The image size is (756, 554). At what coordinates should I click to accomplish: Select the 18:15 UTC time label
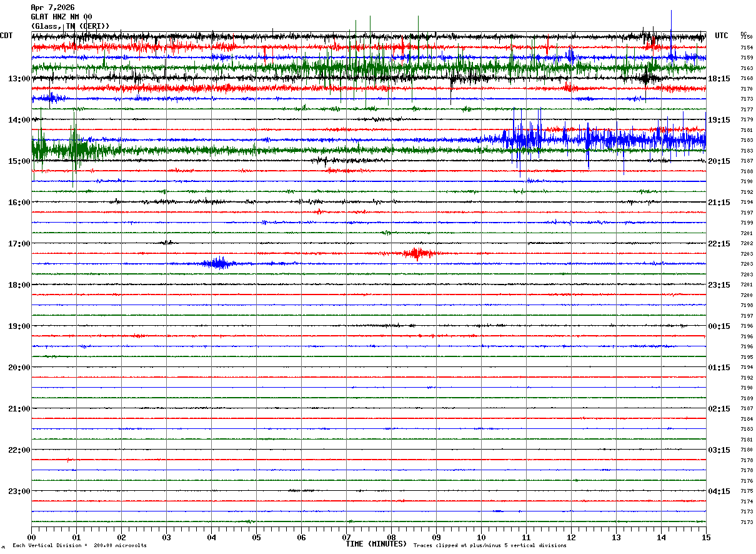pyautogui.click(x=719, y=78)
